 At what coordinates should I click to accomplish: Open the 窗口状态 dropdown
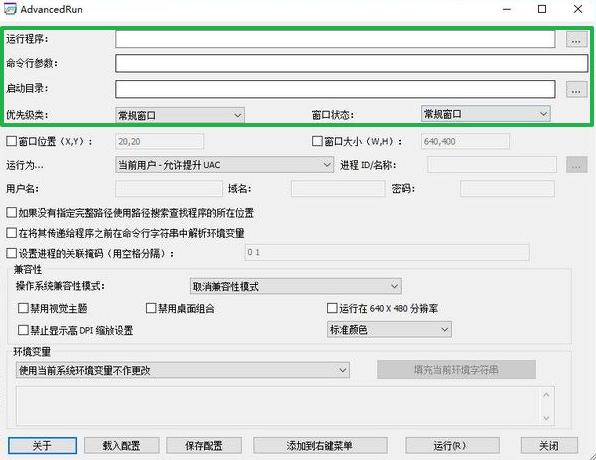pos(485,114)
